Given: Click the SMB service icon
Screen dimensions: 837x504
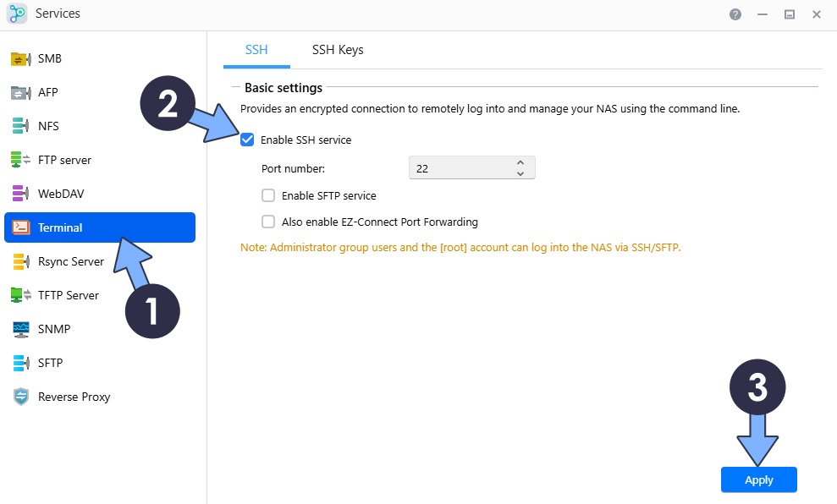Looking at the screenshot, I should tap(21, 58).
